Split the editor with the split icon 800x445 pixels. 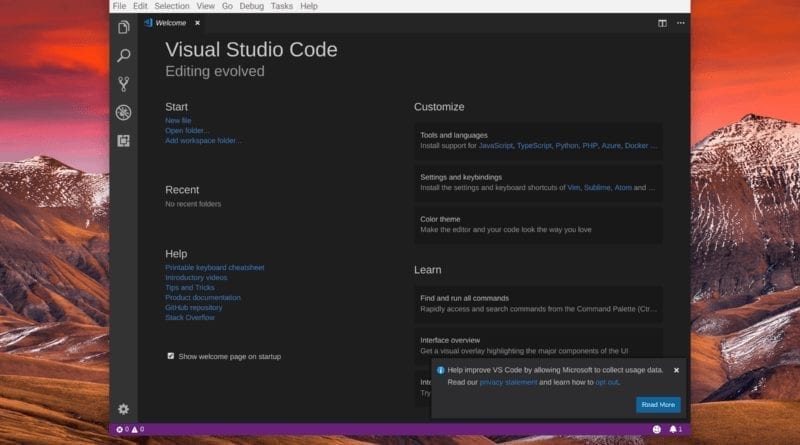click(x=662, y=23)
